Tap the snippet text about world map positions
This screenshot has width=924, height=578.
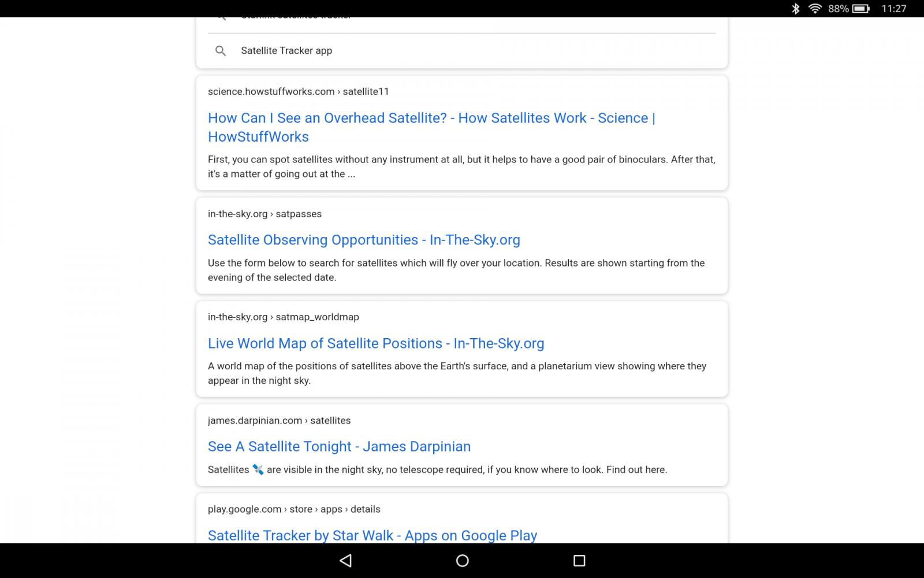pyautogui.click(x=456, y=373)
